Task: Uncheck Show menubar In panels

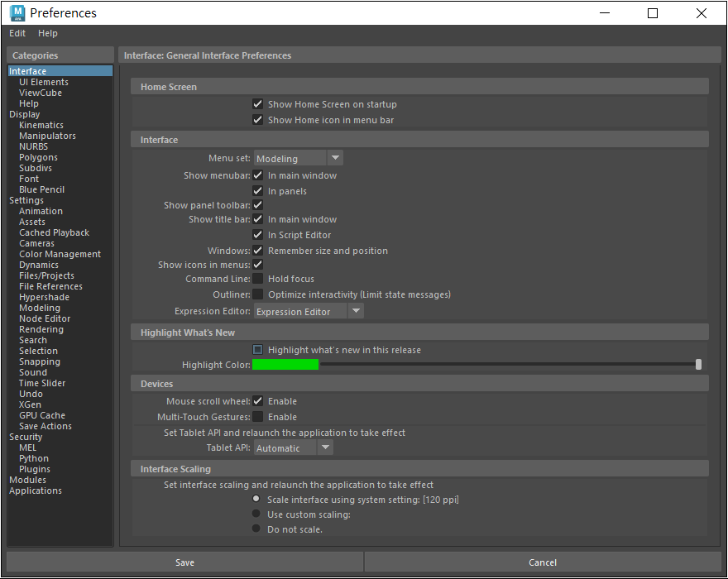Action: coord(257,191)
